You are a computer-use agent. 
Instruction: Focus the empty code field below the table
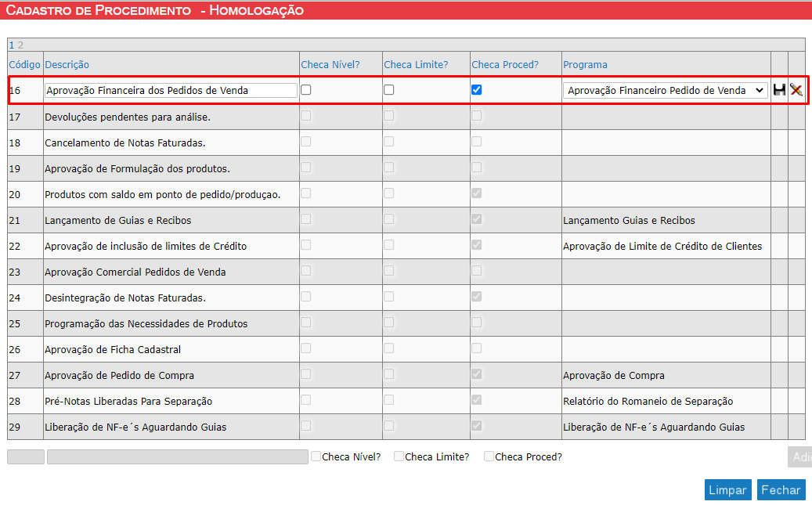coord(26,456)
